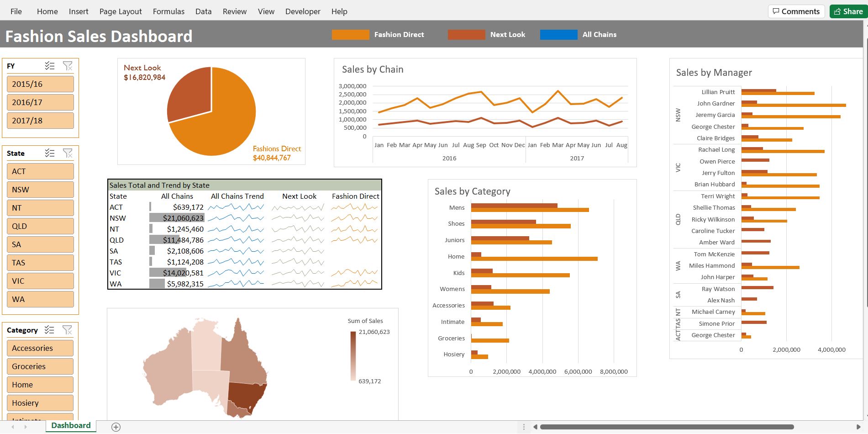Viewport: 868px width, 434px height.
Task: Open the File menu
Action: (16, 11)
